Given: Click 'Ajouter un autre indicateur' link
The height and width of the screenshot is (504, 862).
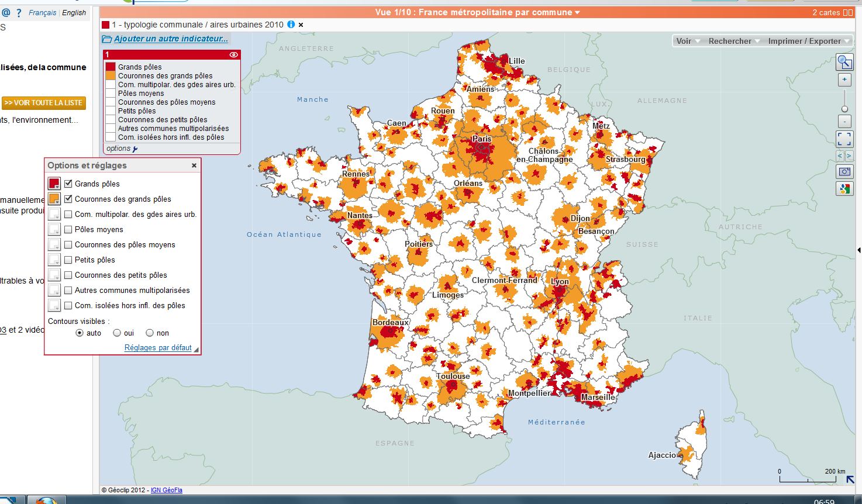Looking at the screenshot, I should (x=170, y=39).
